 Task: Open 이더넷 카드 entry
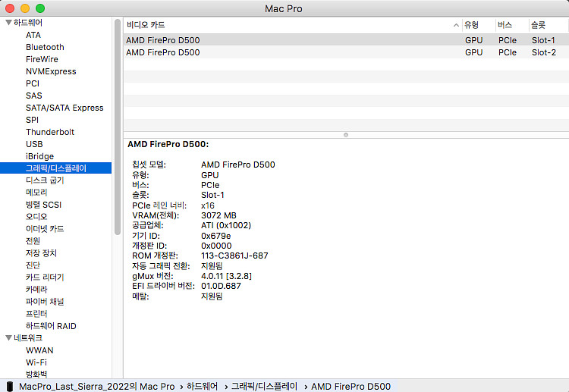[x=45, y=229]
